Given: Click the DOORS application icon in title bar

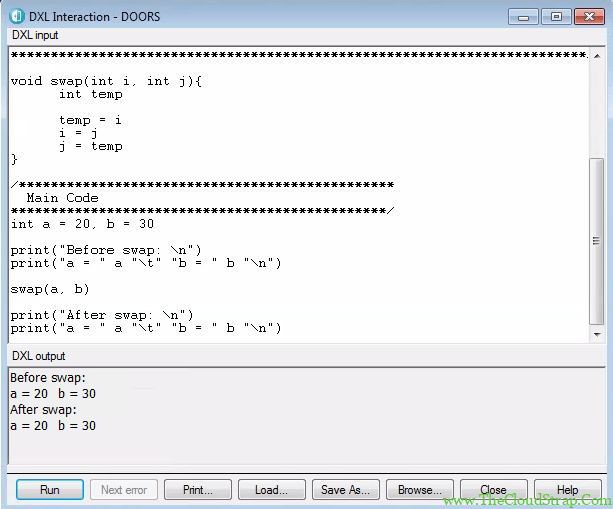Looking at the screenshot, I should [17, 16].
